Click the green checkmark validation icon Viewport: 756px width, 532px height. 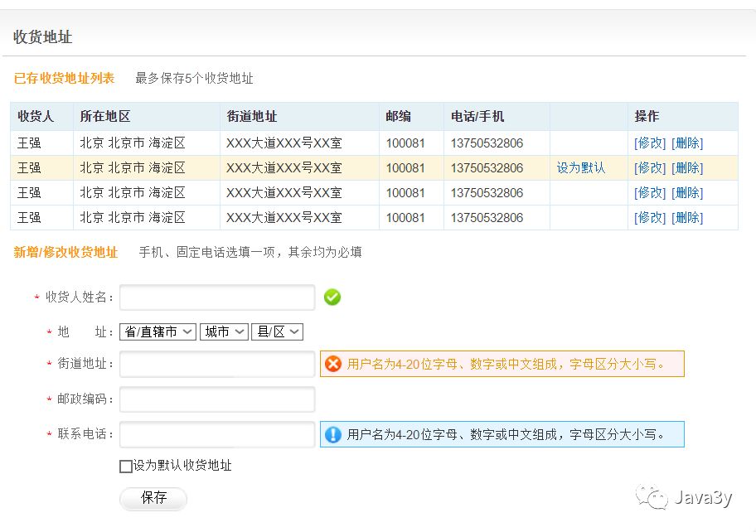pyautogui.click(x=332, y=297)
